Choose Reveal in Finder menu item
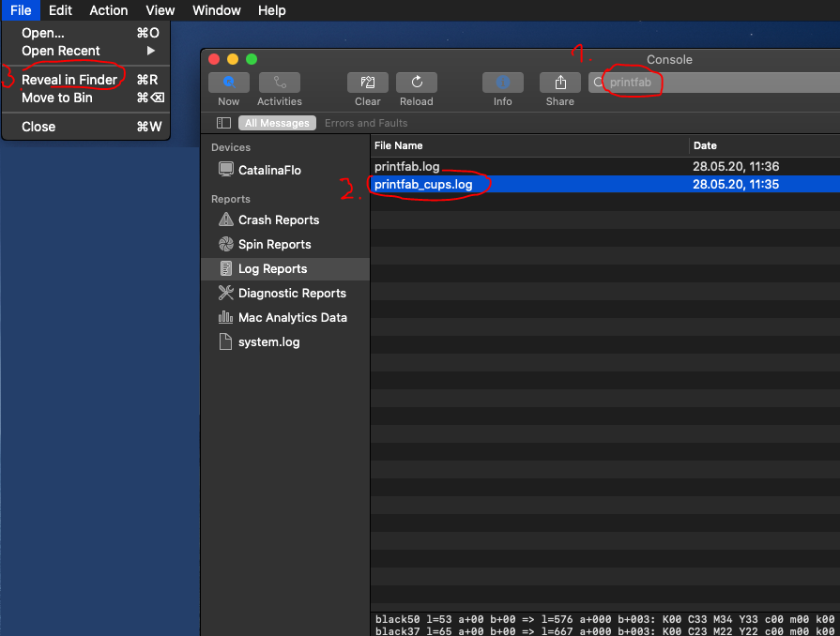840x636 pixels. [69, 80]
